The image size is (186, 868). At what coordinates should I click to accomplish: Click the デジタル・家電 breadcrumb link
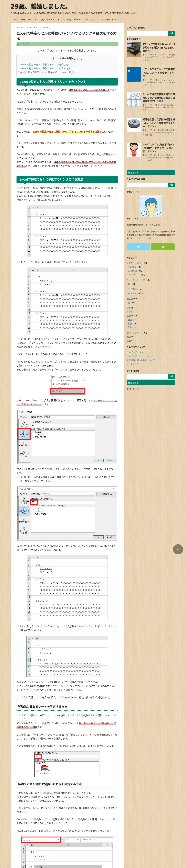(31, 28)
